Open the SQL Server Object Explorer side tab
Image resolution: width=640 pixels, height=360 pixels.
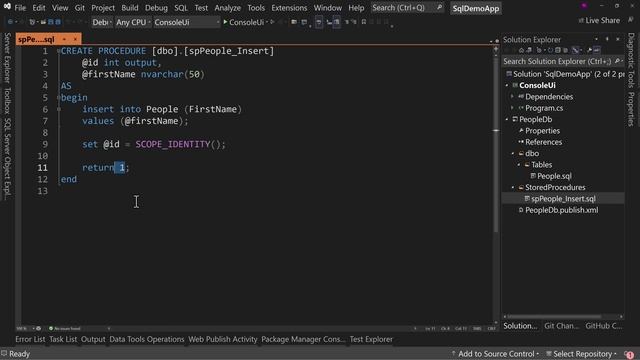(x=7, y=160)
